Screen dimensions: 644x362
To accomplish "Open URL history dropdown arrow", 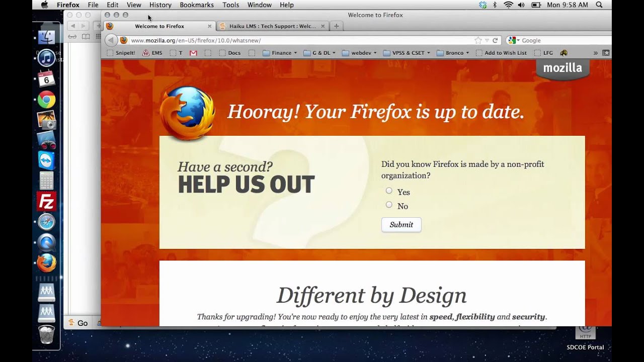I will pyautogui.click(x=487, y=40).
